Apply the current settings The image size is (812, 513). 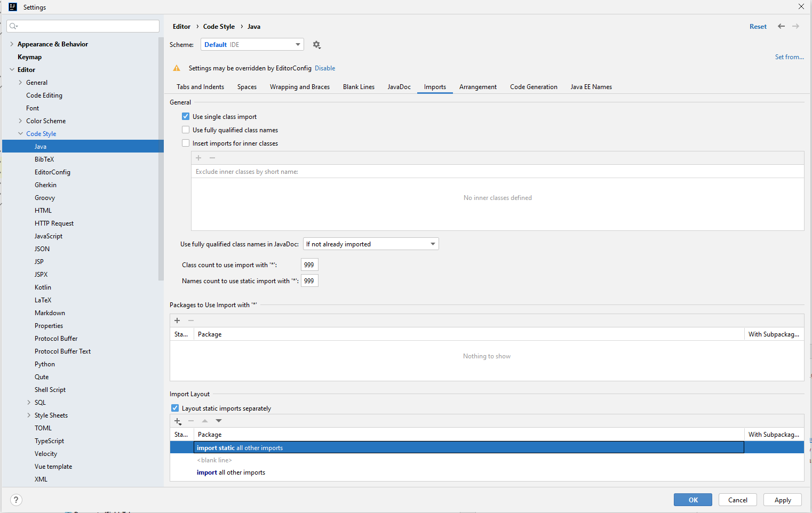pos(782,500)
